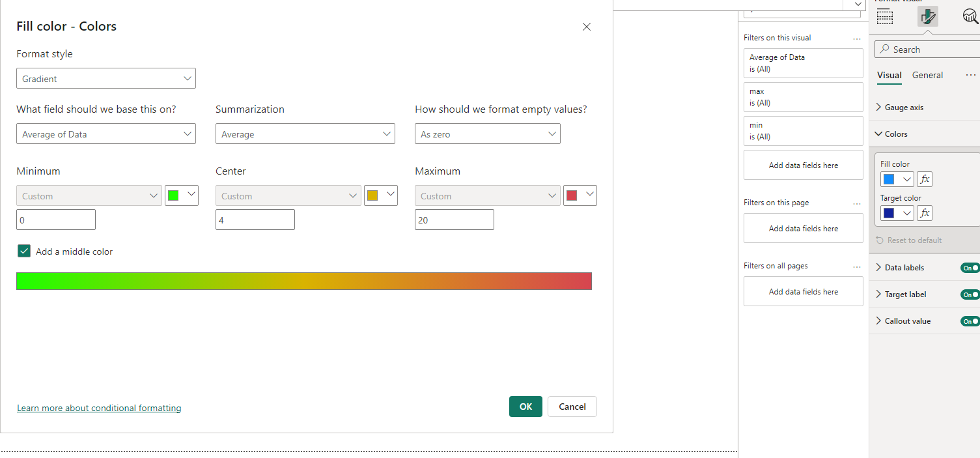
Task: Select the Average of Data filter card
Action: [804, 63]
